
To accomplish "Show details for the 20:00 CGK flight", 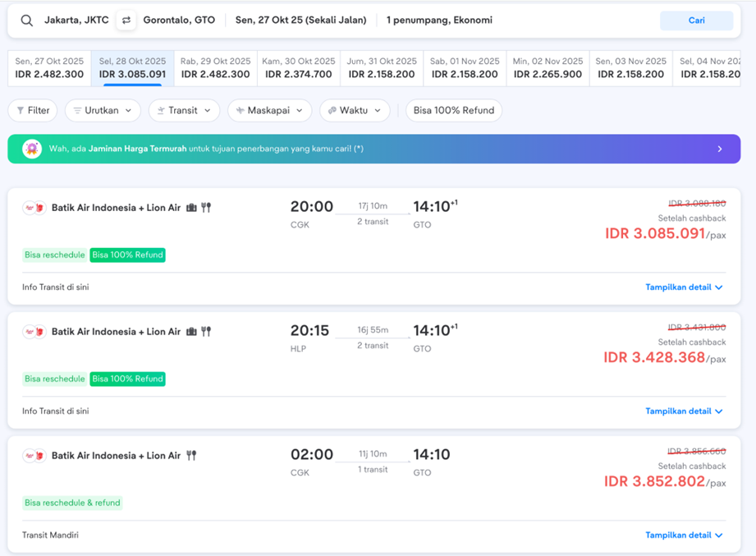I will pyautogui.click(x=684, y=287).
